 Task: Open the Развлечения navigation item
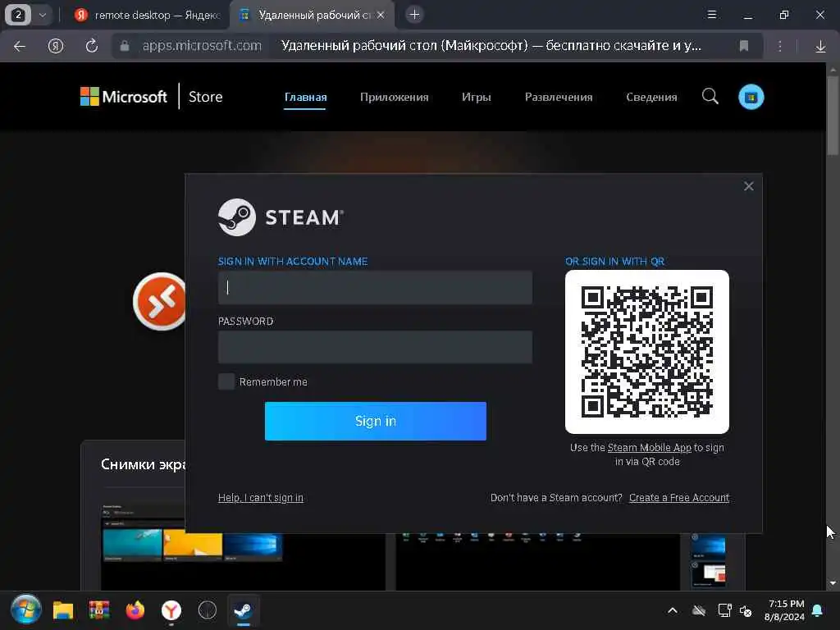point(558,97)
